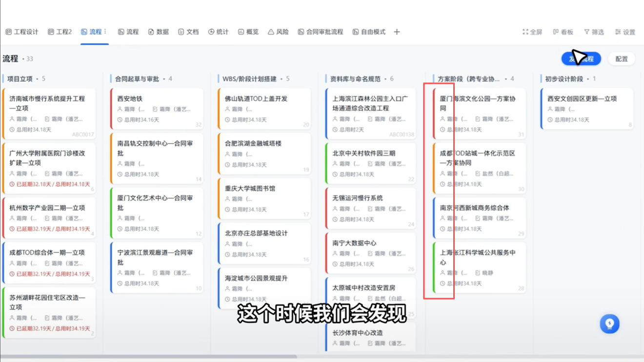Open the 设置 settings
This screenshot has height=362, width=644.
(x=625, y=32)
